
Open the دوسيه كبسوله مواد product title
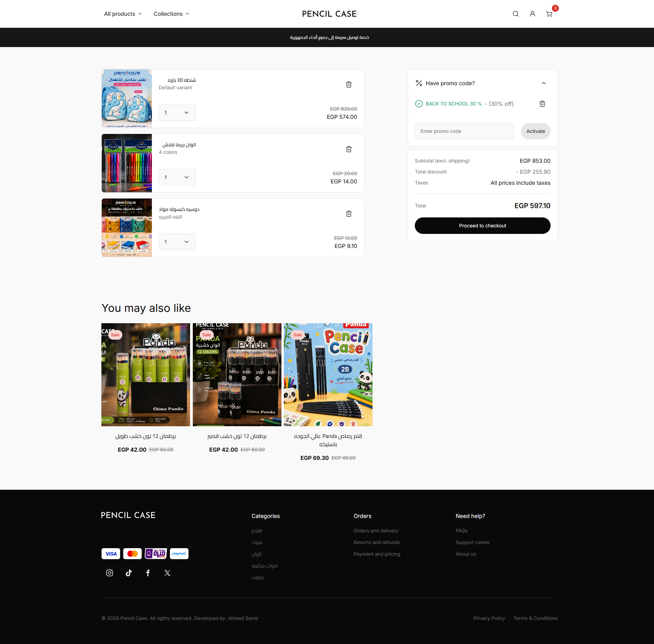point(179,209)
